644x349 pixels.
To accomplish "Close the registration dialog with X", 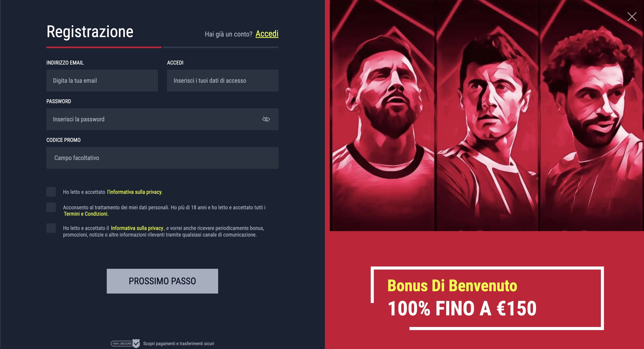I will (x=632, y=17).
